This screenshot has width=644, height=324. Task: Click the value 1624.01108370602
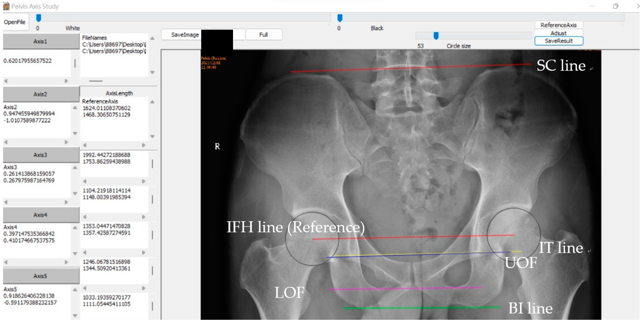107,108
